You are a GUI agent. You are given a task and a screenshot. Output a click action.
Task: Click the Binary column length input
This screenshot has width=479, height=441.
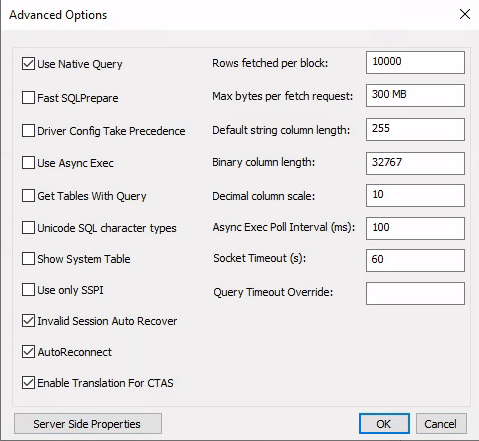[x=415, y=163]
